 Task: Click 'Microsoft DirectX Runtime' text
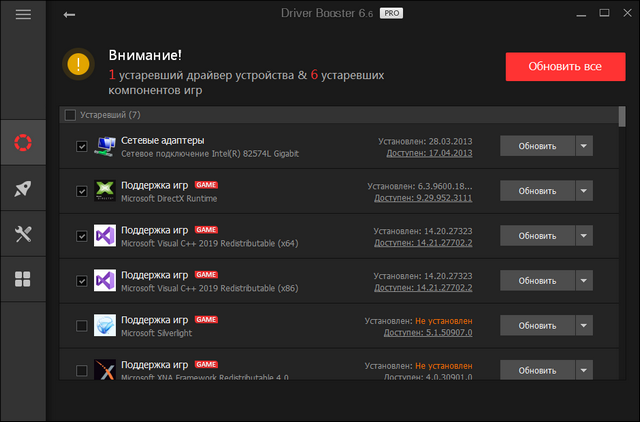pyautogui.click(x=169, y=199)
